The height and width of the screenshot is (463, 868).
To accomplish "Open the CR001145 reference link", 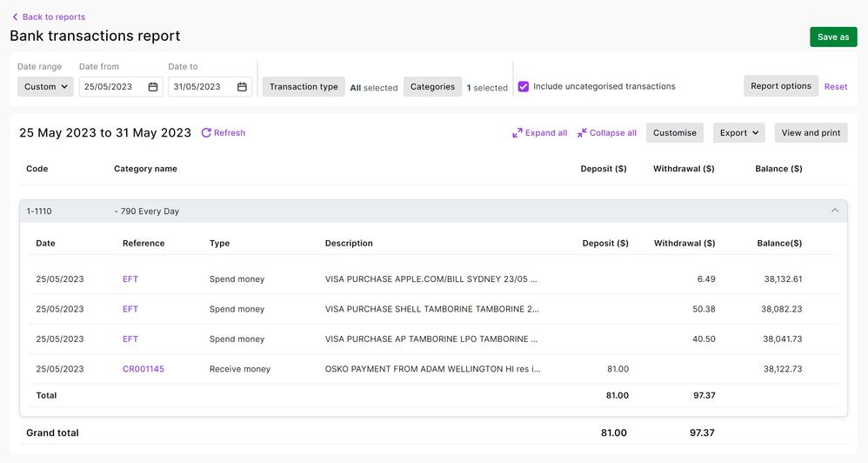I will [x=143, y=369].
